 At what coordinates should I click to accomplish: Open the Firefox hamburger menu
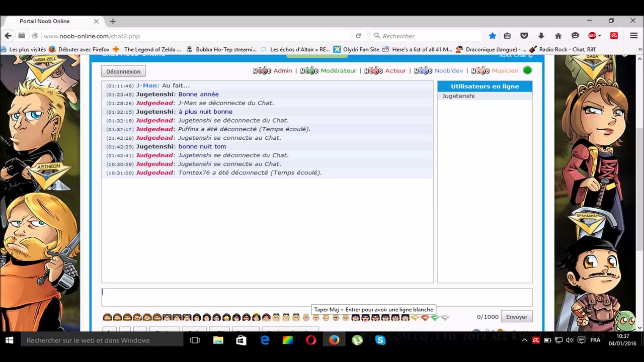click(x=634, y=36)
